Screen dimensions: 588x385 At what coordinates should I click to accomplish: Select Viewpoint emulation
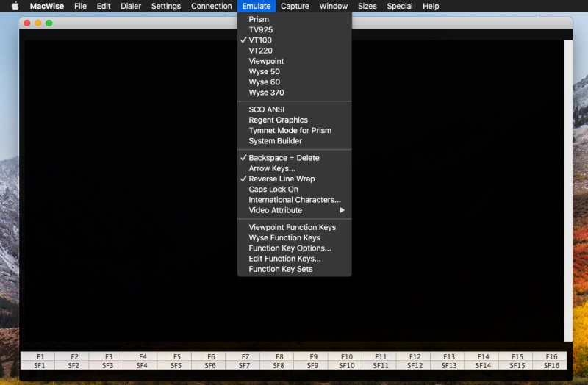coord(295,61)
